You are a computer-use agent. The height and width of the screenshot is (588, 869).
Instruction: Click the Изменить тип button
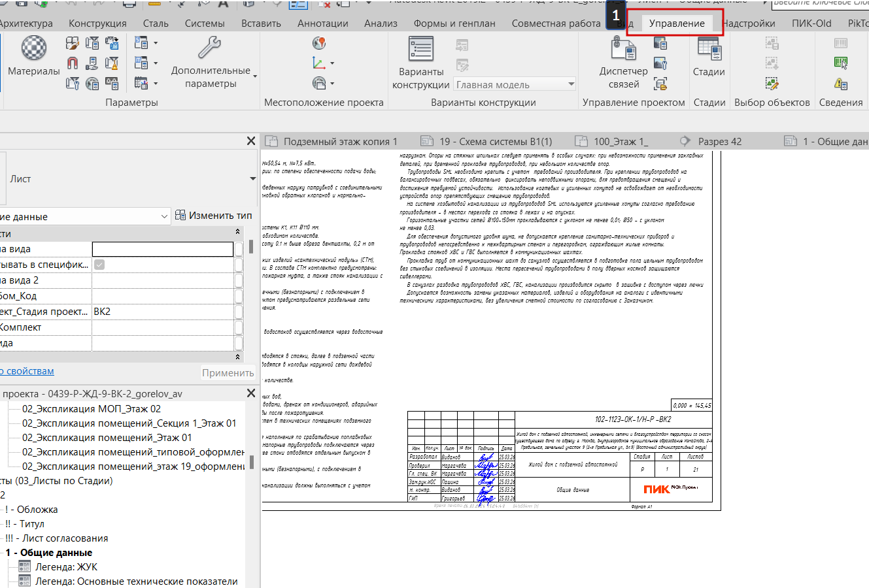pos(213,216)
